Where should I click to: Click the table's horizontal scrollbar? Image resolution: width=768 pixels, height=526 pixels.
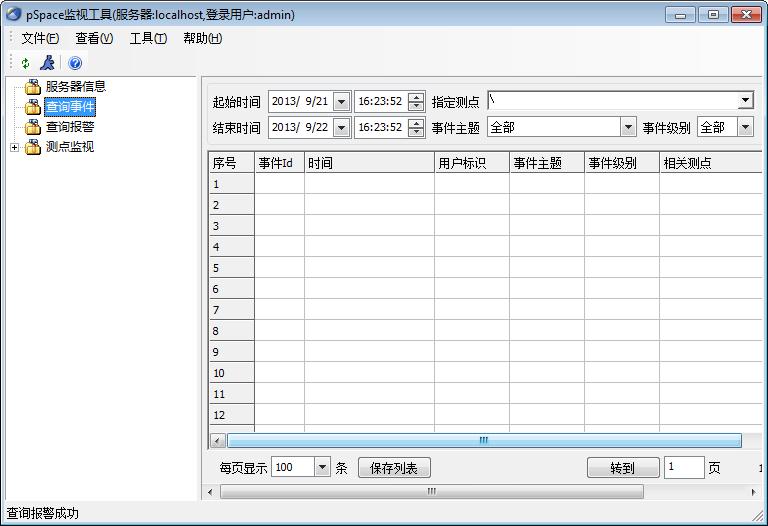point(484,440)
